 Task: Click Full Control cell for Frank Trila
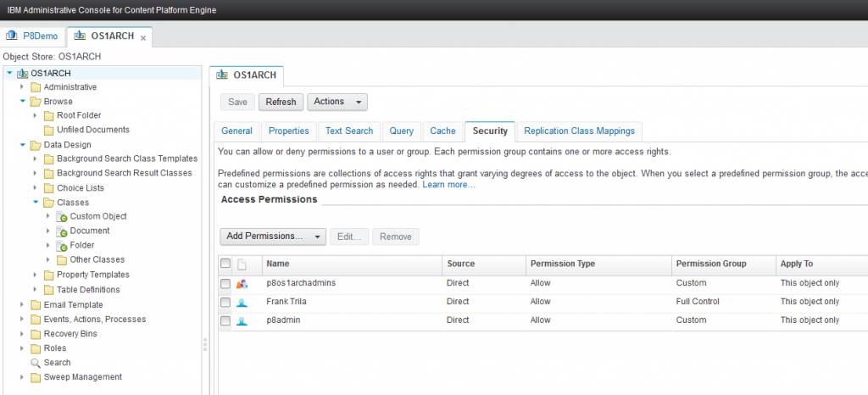pos(698,302)
